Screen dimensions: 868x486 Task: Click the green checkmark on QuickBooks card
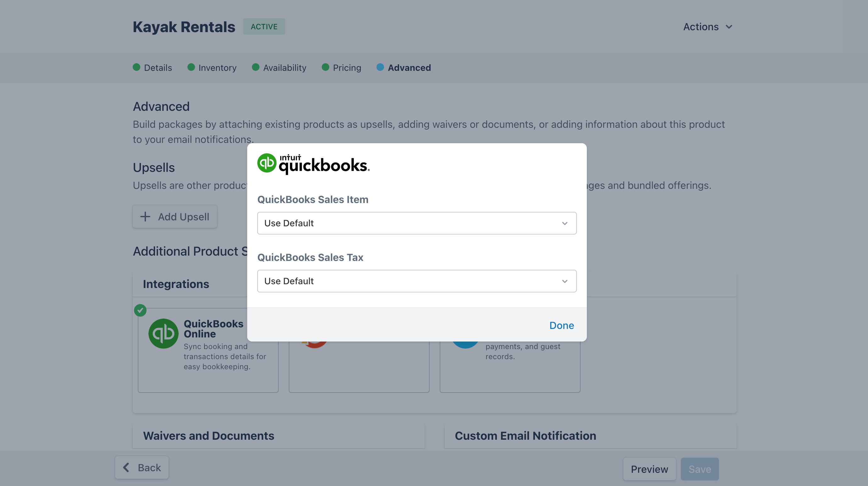[140, 310]
